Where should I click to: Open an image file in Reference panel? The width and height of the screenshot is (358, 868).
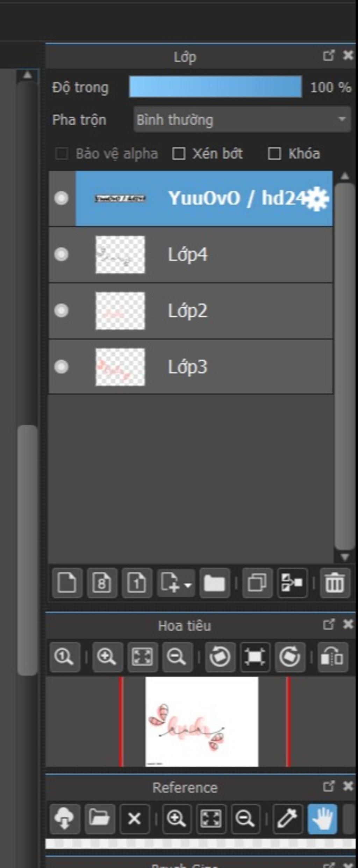coord(99,818)
